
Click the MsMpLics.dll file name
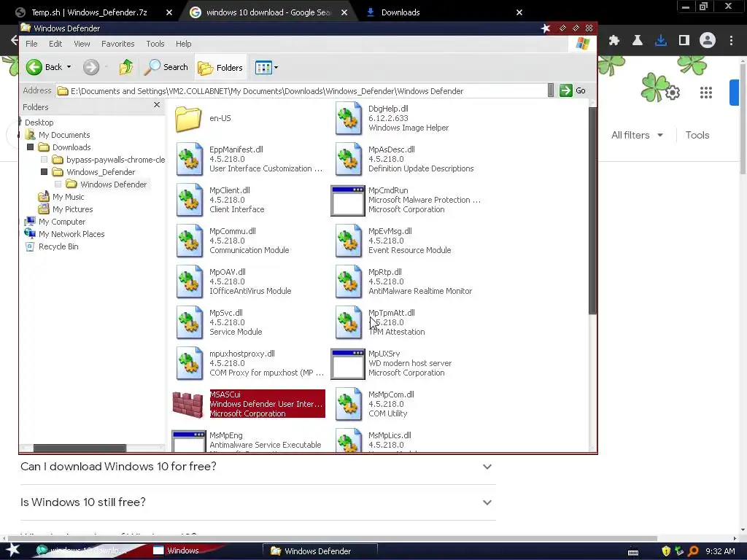tap(390, 435)
